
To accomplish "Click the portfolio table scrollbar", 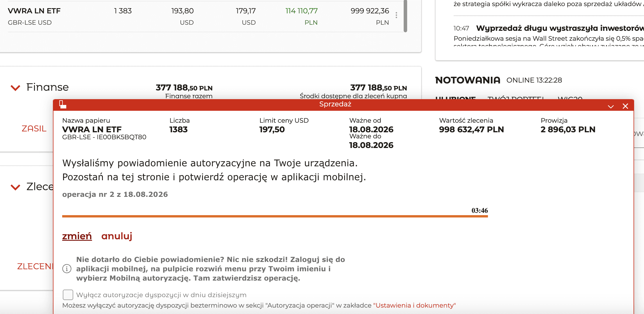I will coord(405,16).
